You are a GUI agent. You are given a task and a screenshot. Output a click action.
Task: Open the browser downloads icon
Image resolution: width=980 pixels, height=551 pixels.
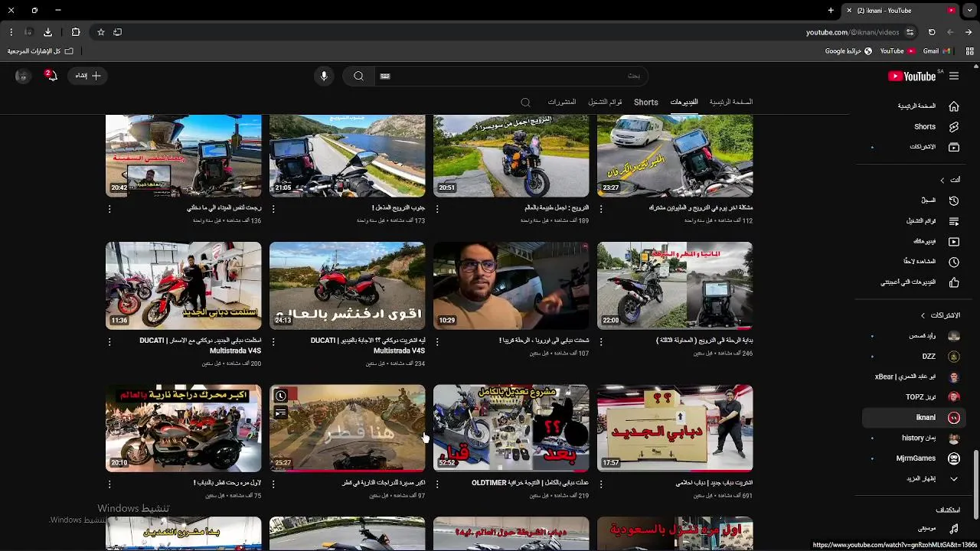[x=47, y=32]
